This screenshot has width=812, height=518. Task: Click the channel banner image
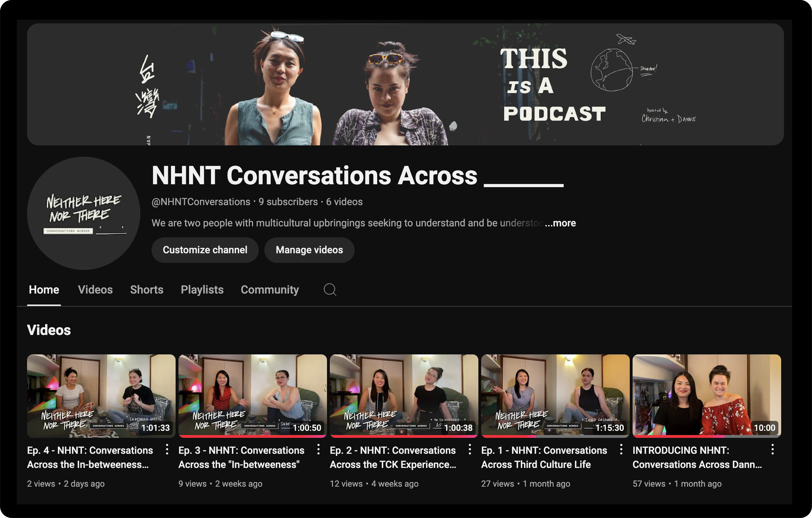pyautogui.click(x=405, y=84)
